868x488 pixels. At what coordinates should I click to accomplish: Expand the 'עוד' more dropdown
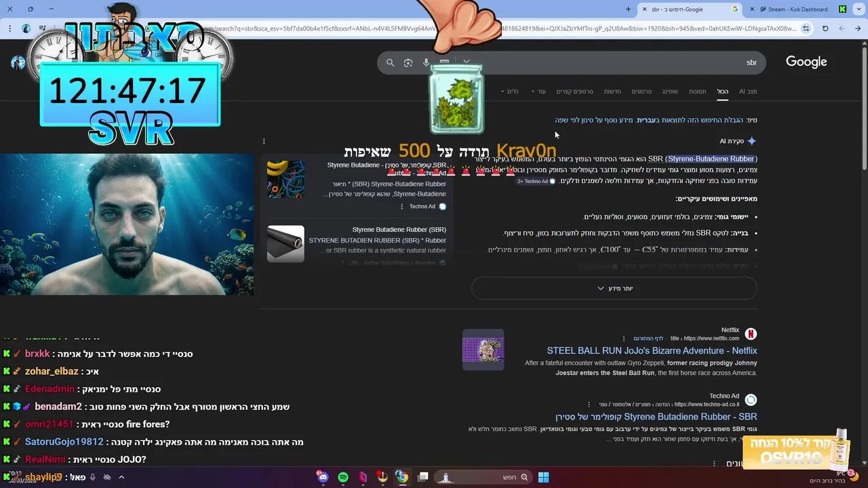(x=538, y=91)
